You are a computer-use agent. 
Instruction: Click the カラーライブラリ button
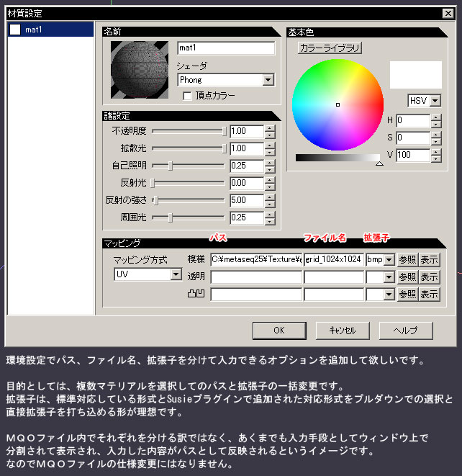[330, 48]
